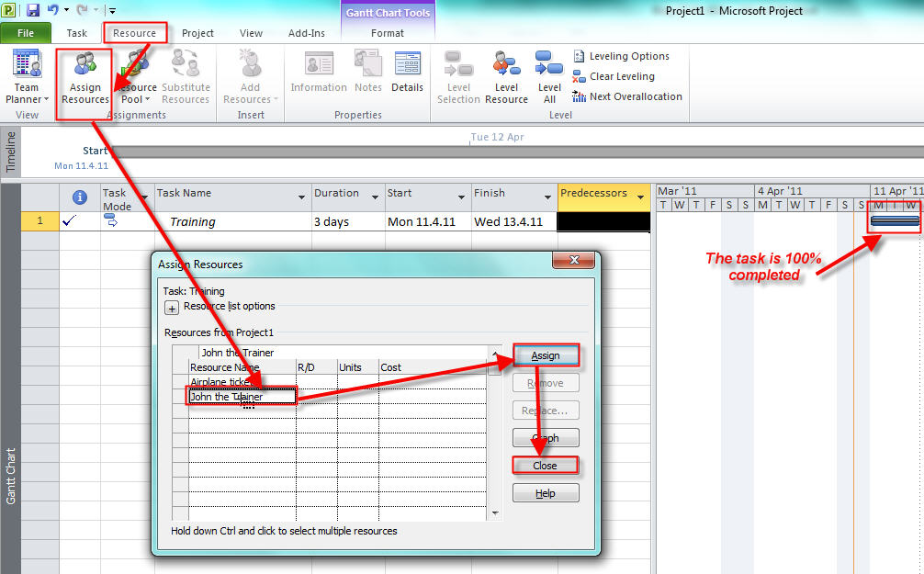Click the Assign Resources ribbon icon
Screen dimensions: 924x574
[85, 77]
